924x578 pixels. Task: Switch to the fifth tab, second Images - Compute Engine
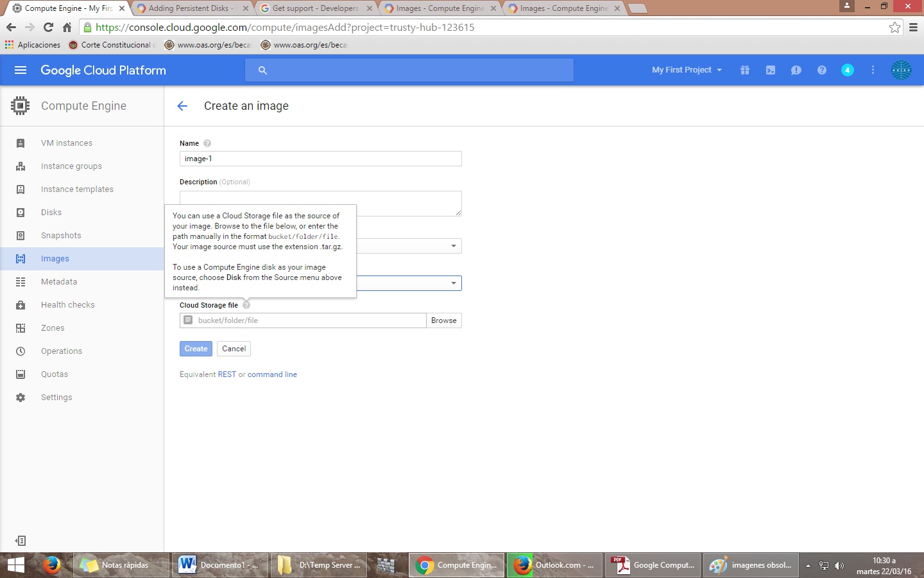[563, 8]
